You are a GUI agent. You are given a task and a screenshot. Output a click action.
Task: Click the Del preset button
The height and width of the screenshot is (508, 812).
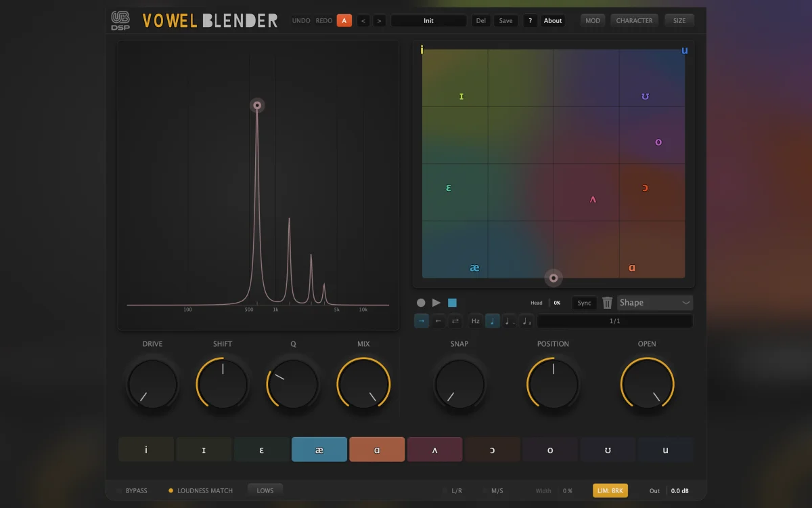481,20
